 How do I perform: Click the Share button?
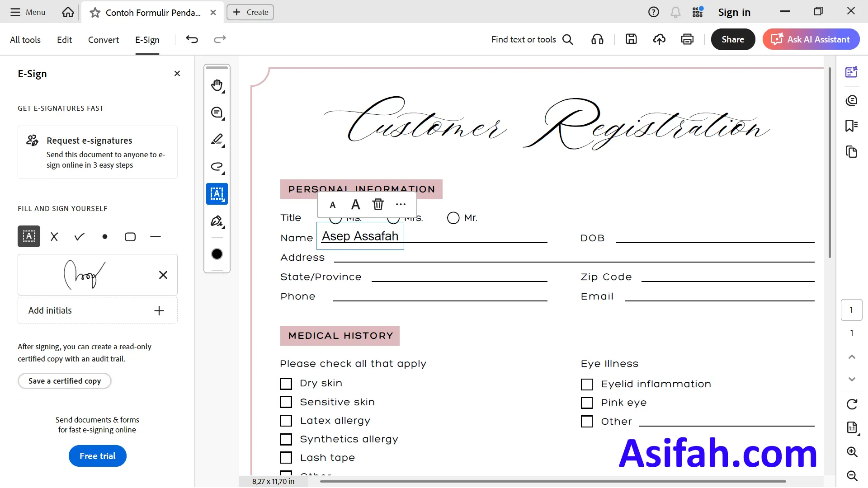(x=733, y=39)
